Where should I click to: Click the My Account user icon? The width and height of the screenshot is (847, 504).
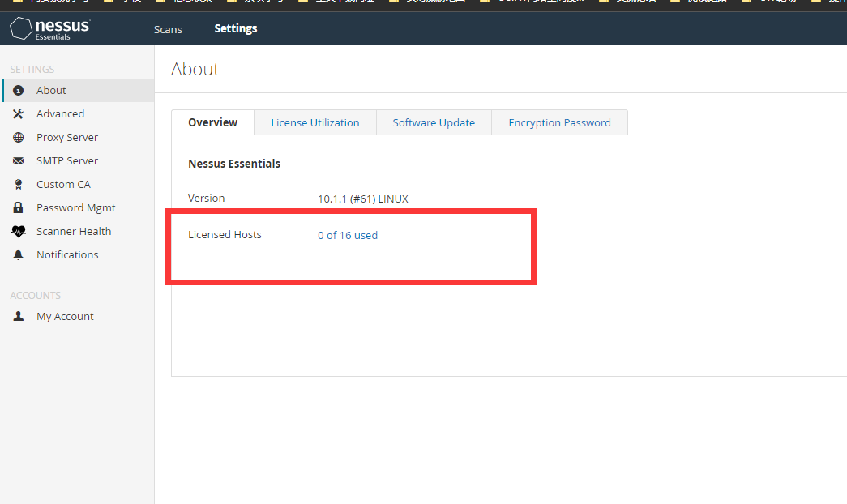[x=19, y=316]
